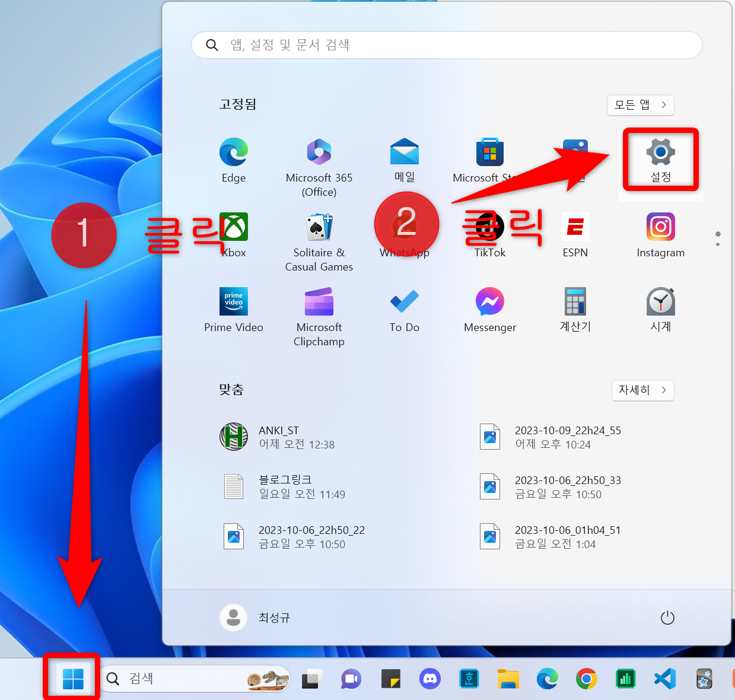Open the Edge pinned app
The image size is (735, 700).
[x=234, y=160]
